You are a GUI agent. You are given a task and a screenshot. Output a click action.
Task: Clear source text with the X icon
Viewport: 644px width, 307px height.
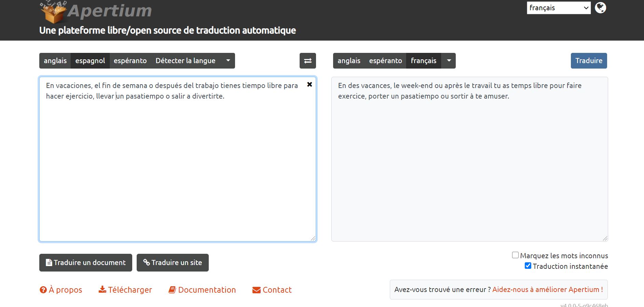point(310,84)
